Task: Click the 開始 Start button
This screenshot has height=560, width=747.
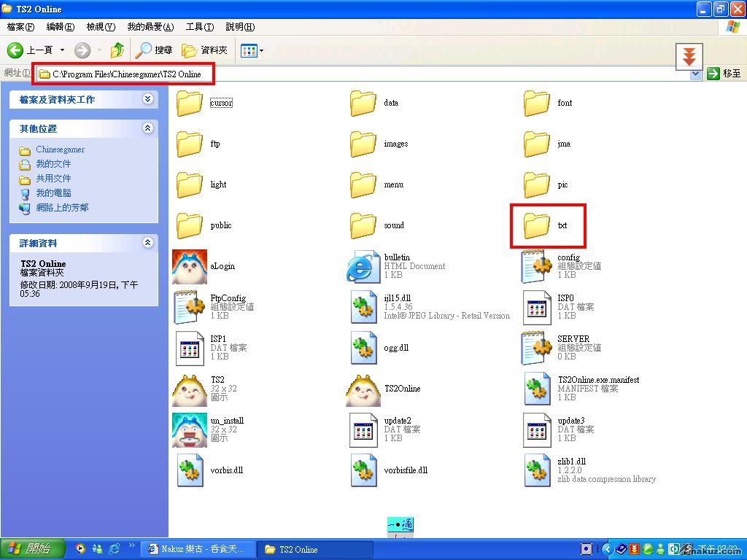Action: pyautogui.click(x=32, y=549)
